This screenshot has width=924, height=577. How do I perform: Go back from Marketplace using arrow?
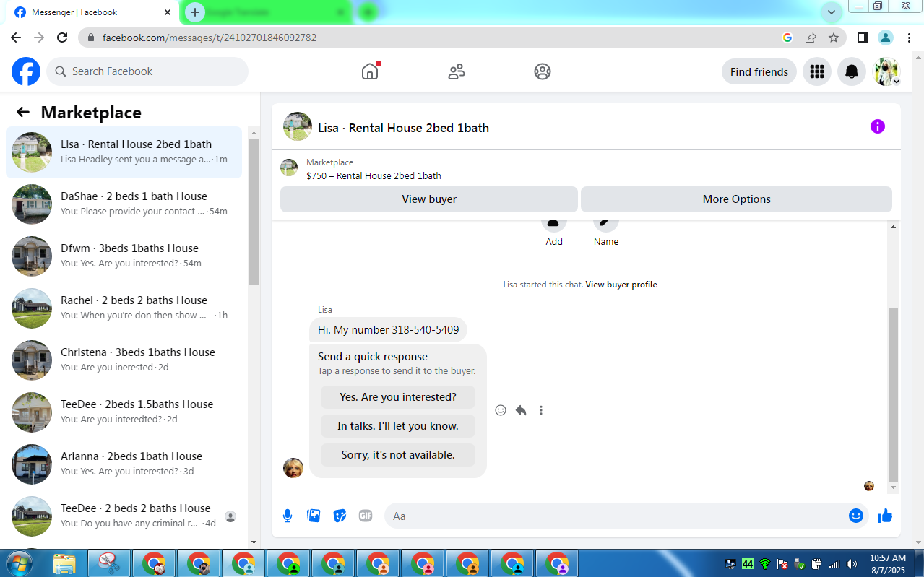pos(23,112)
